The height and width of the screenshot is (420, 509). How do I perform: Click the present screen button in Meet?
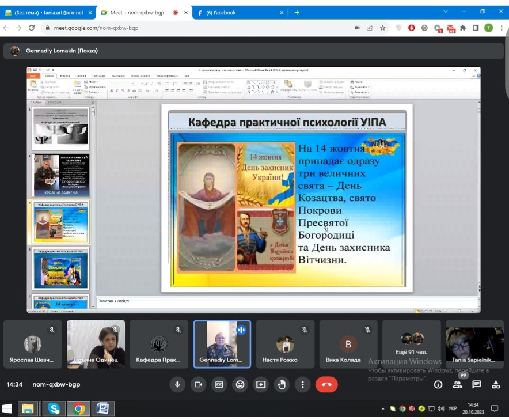(261, 385)
